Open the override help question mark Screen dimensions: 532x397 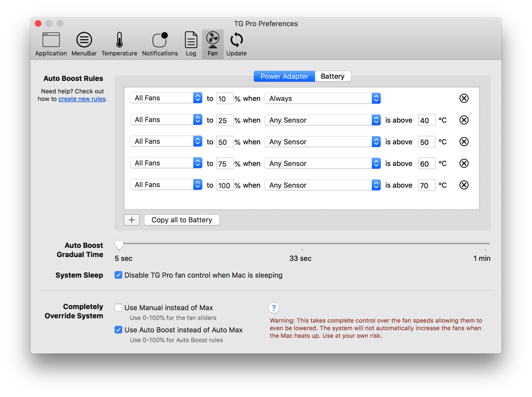coord(274,308)
